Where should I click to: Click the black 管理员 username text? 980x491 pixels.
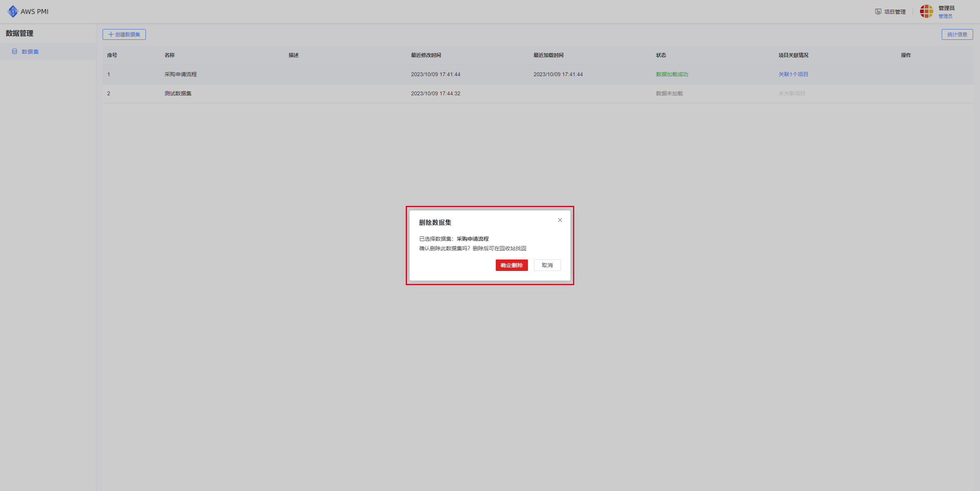click(x=946, y=8)
